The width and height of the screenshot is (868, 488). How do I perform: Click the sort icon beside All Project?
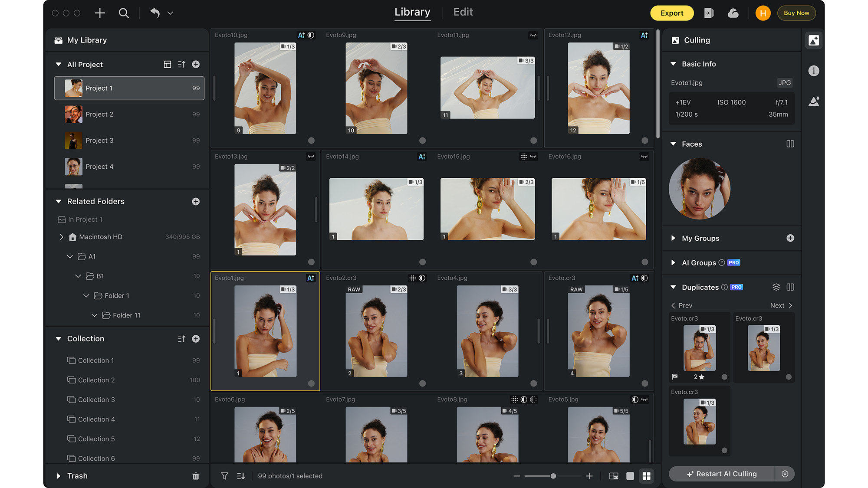pos(181,64)
